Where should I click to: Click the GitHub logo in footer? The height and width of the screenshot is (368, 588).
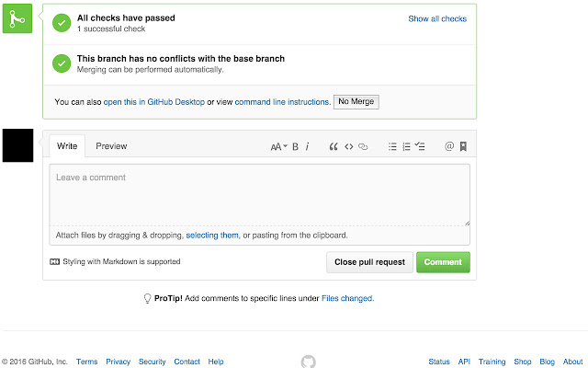coord(308,362)
